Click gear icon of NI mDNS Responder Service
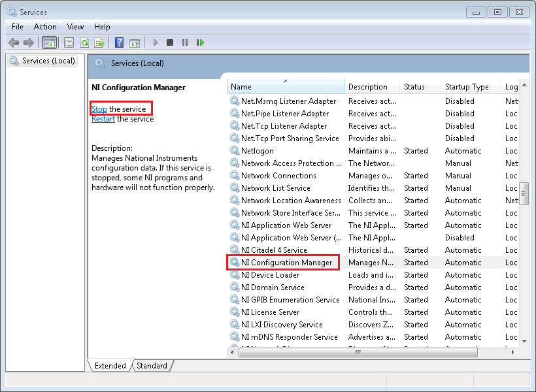 coord(234,336)
